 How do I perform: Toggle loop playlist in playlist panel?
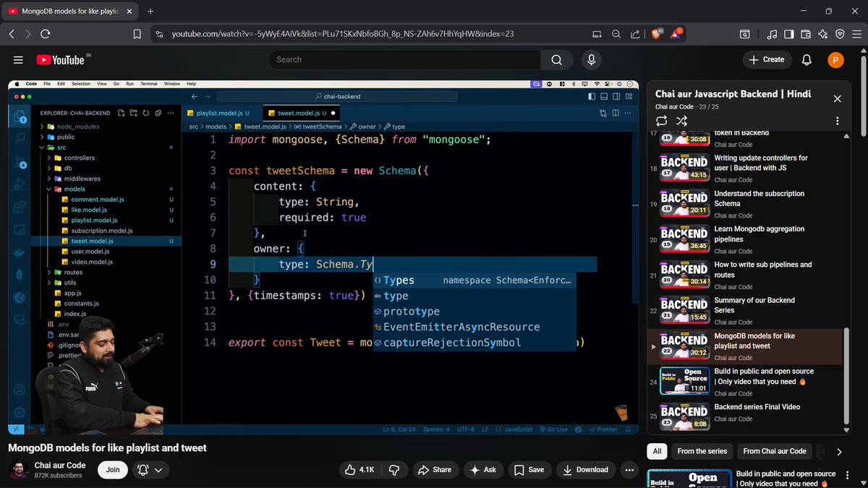(x=662, y=121)
